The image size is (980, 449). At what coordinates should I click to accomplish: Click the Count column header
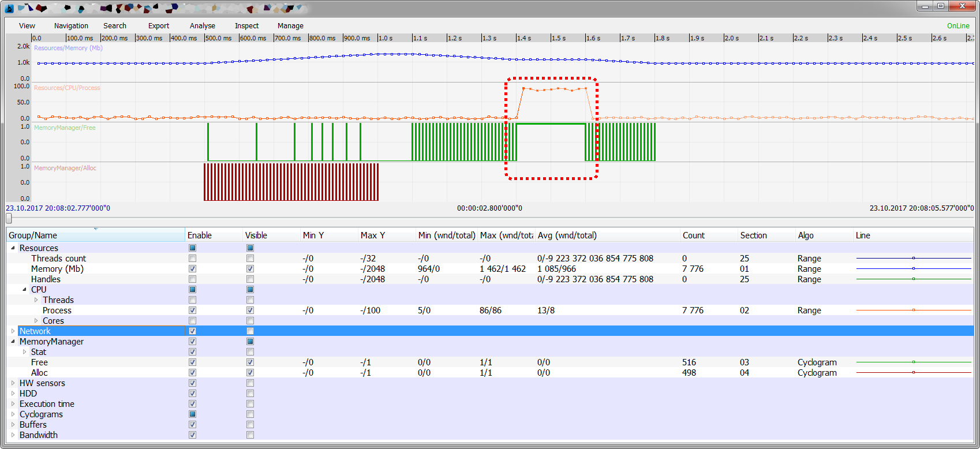[709, 235]
